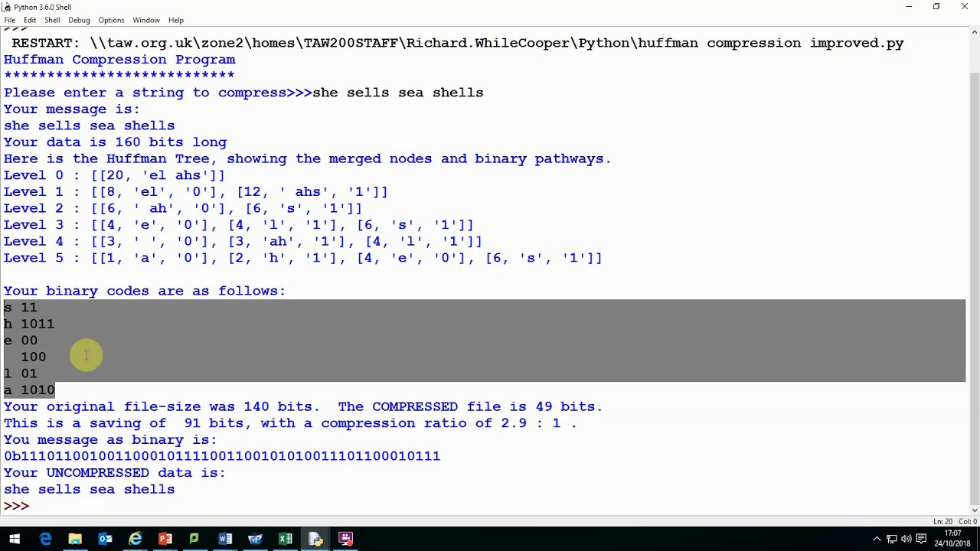Screen dimensions: 980x551
Task: Launch Internet Explorer from taskbar
Action: [x=135, y=539]
